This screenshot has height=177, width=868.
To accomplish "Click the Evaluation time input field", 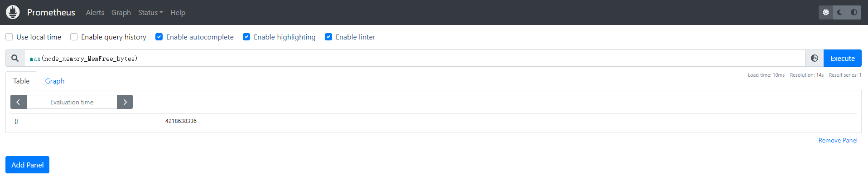I will pos(72,102).
